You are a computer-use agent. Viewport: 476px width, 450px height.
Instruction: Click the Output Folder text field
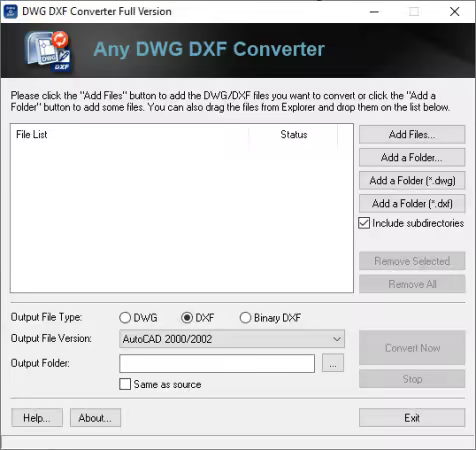pyautogui.click(x=217, y=363)
